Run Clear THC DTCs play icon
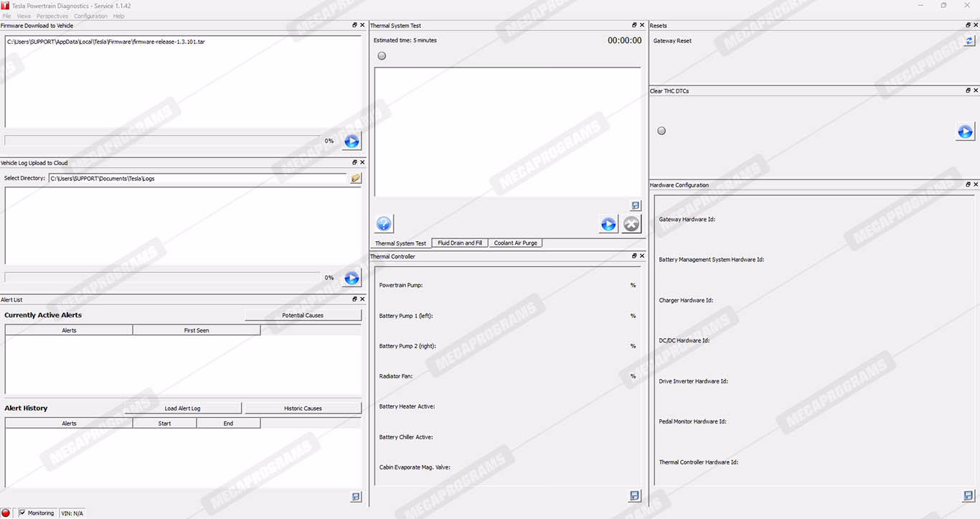The image size is (980, 519). 965,131
